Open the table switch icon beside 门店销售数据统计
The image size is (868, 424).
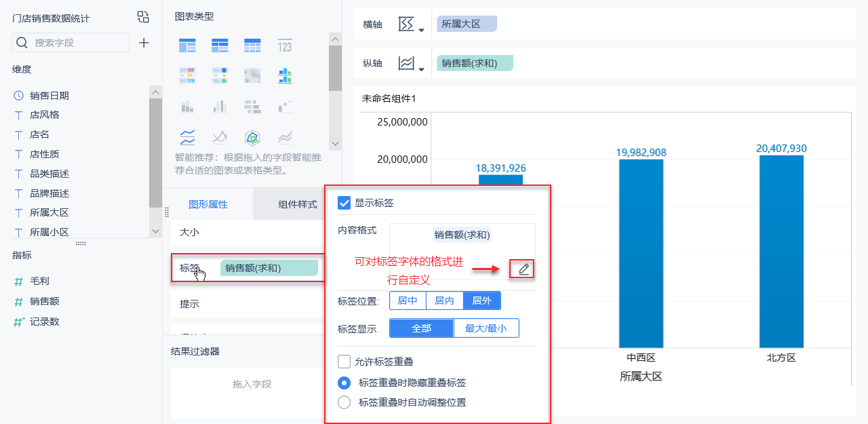[142, 17]
